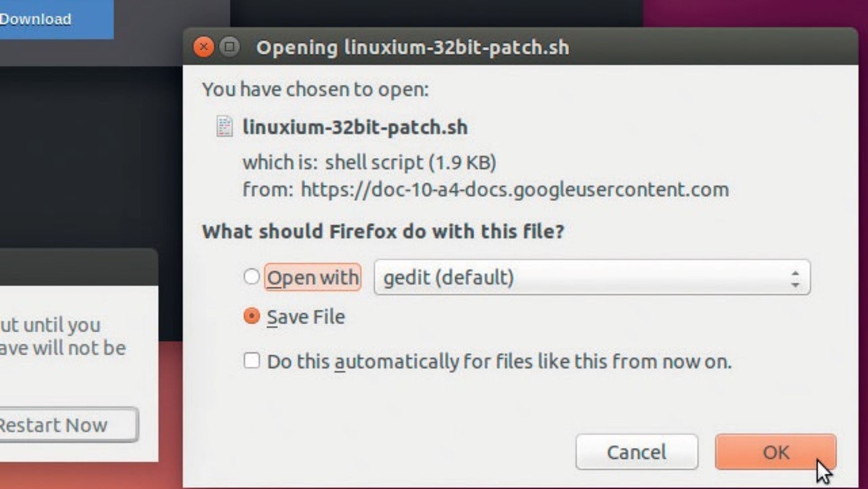Screen dimensions: 868x489
Task: Select the Open with radio button
Action: click(251, 277)
